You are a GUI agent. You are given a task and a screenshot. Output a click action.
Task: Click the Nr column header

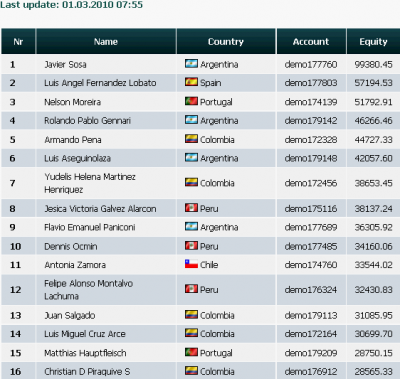click(x=18, y=41)
